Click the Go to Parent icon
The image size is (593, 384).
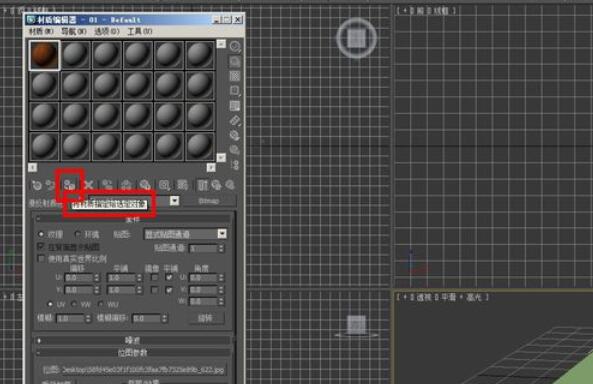point(217,185)
